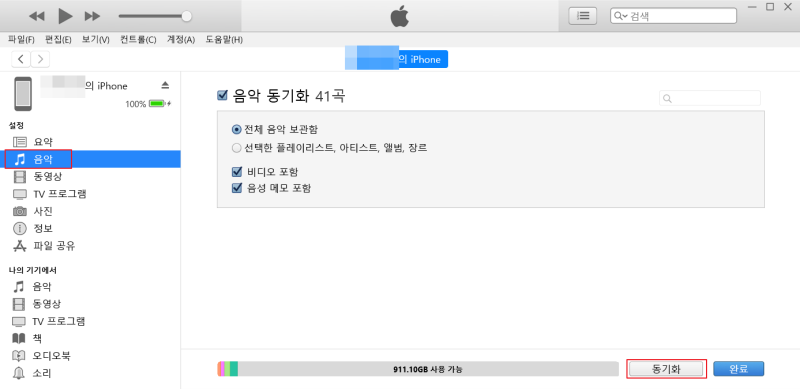The height and width of the screenshot is (389, 800).
Task: Go back with the left chevron
Action: tap(20, 59)
